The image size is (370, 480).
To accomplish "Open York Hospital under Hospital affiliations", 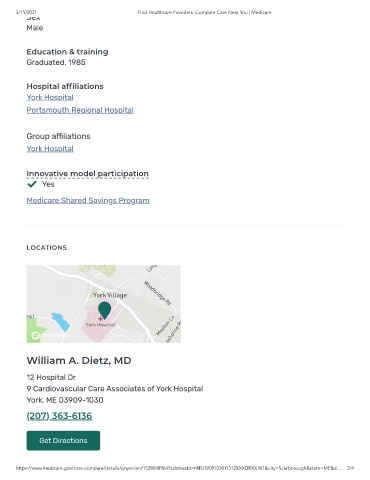I will [x=50, y=97].
